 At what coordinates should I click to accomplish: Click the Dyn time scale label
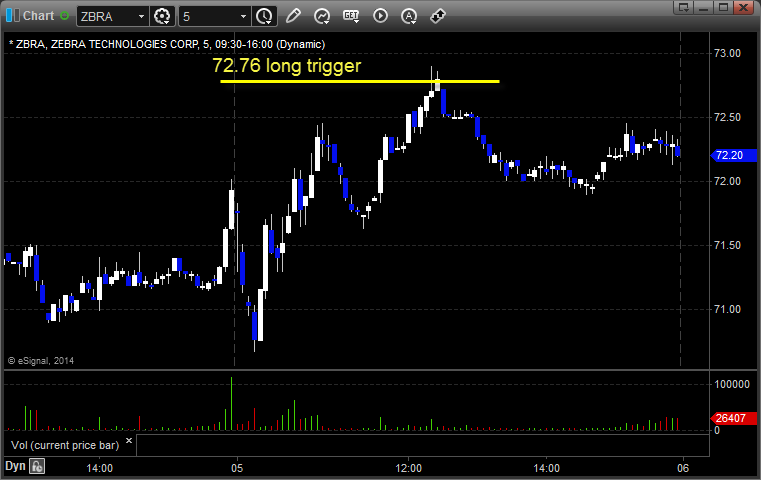(x=15, y=466)
